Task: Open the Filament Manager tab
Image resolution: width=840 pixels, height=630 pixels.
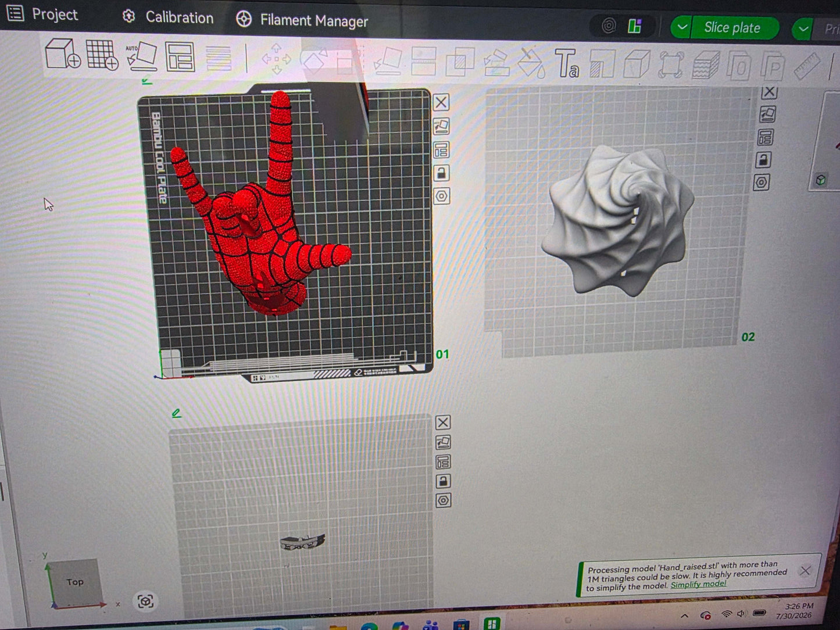Action: [x=302, y=20]
